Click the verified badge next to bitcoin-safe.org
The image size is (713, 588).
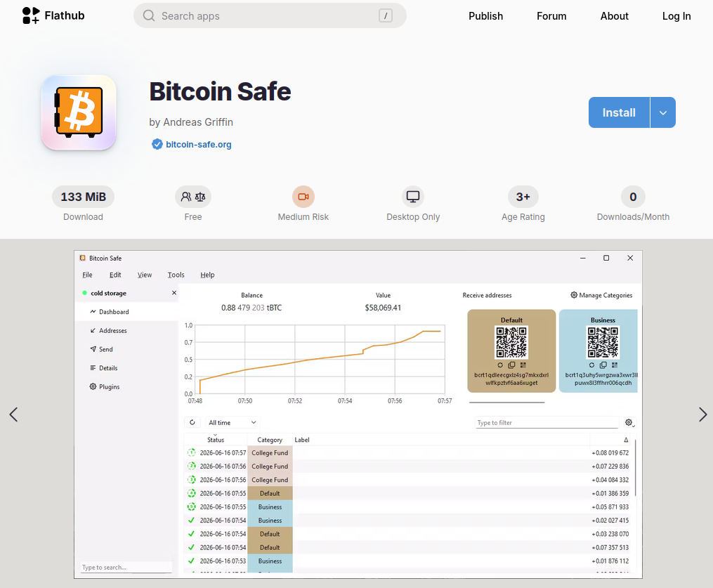157,144
